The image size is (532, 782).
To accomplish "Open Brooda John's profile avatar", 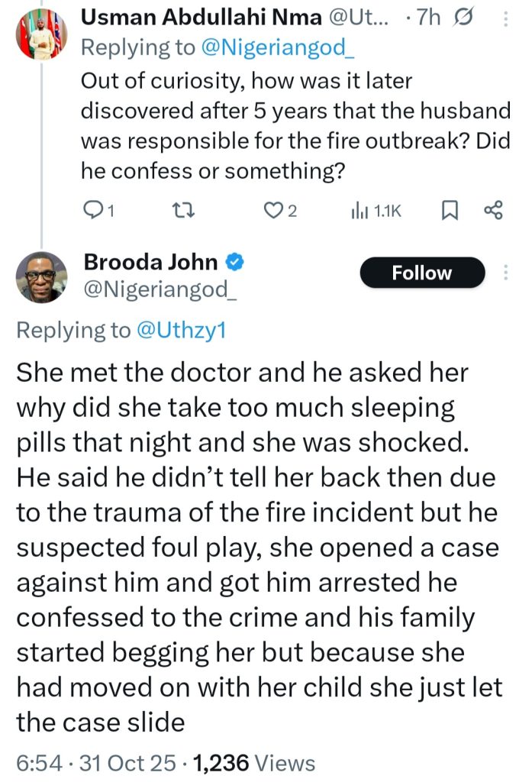I will (x=41, y=276).
